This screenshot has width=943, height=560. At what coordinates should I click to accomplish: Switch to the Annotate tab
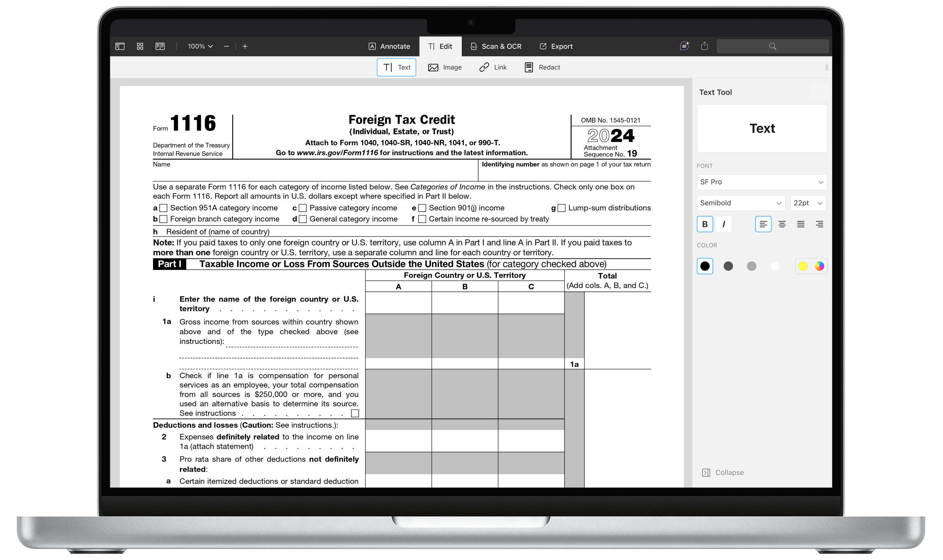390,46
